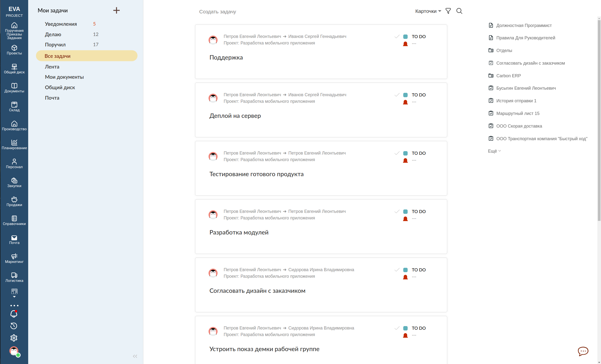
Task: Open the Персонал section
Action: tap(14, 163)
